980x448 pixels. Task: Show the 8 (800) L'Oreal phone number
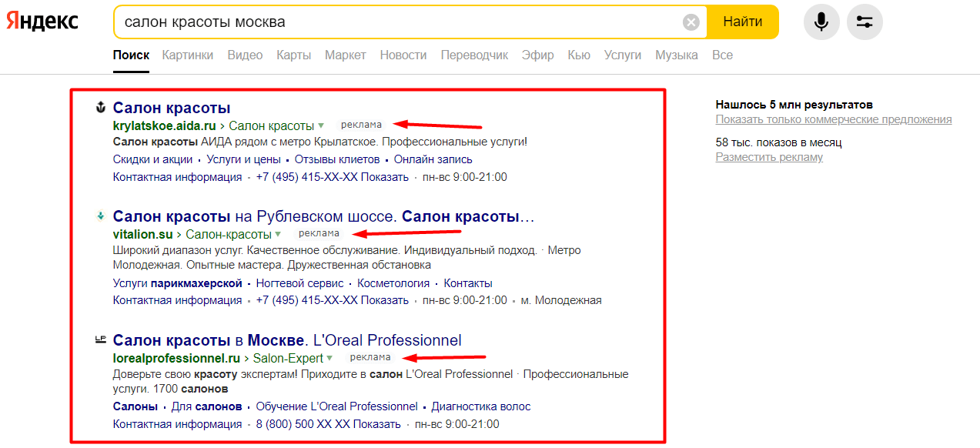[x=329, y=424]
